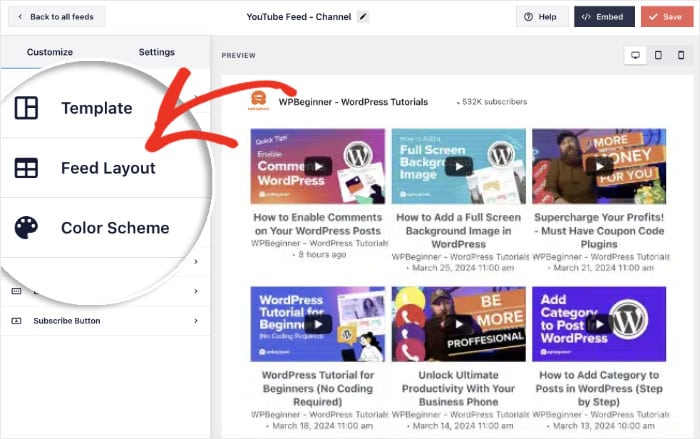The height and width of the screenshot is (439, 700).
Task: Select desktop preview icon
Action: click(635, 55)
